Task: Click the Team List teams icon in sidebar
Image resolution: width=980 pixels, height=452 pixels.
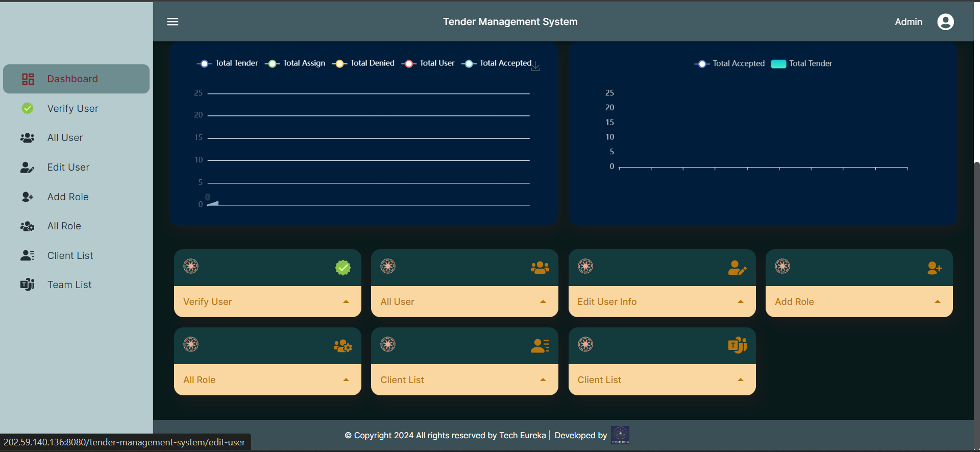Action: (x=28, y=284)
